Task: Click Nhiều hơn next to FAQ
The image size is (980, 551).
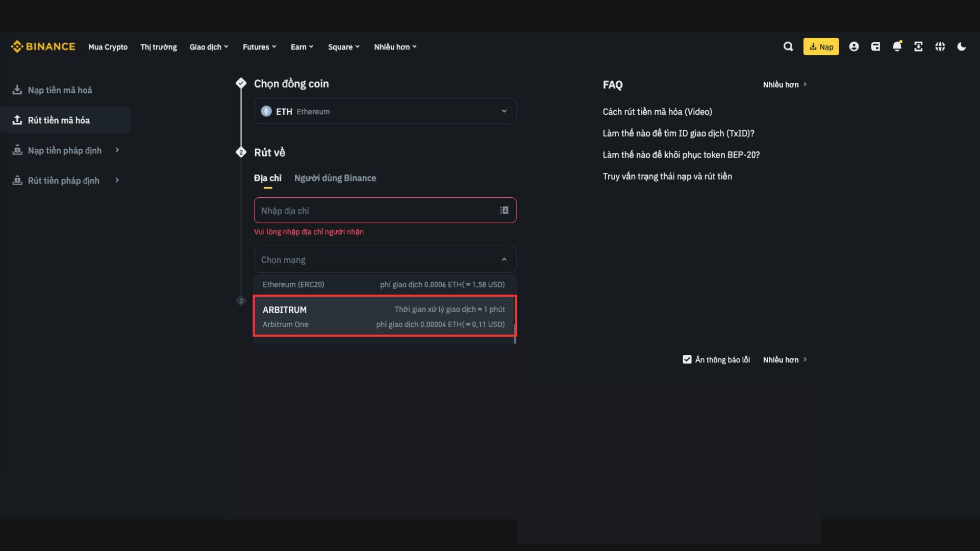Action: point(785,85)
